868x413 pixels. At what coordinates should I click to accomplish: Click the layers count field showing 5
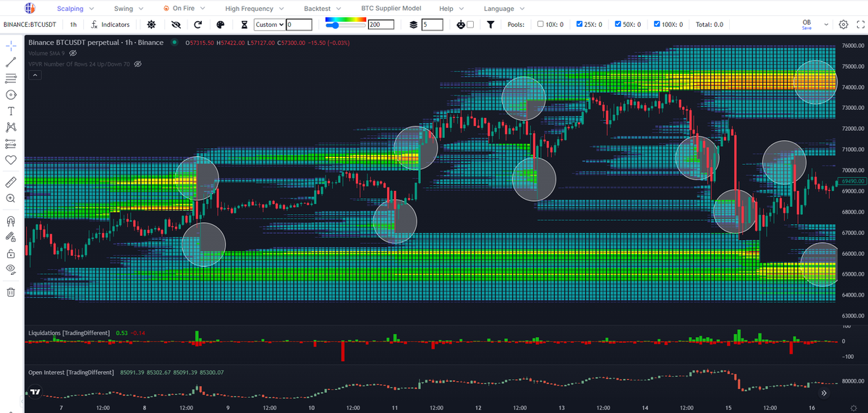coord(433,25)
